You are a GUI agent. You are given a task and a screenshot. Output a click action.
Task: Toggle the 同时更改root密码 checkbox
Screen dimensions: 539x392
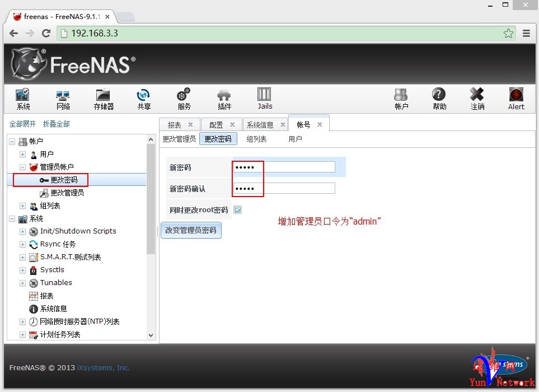237,210
